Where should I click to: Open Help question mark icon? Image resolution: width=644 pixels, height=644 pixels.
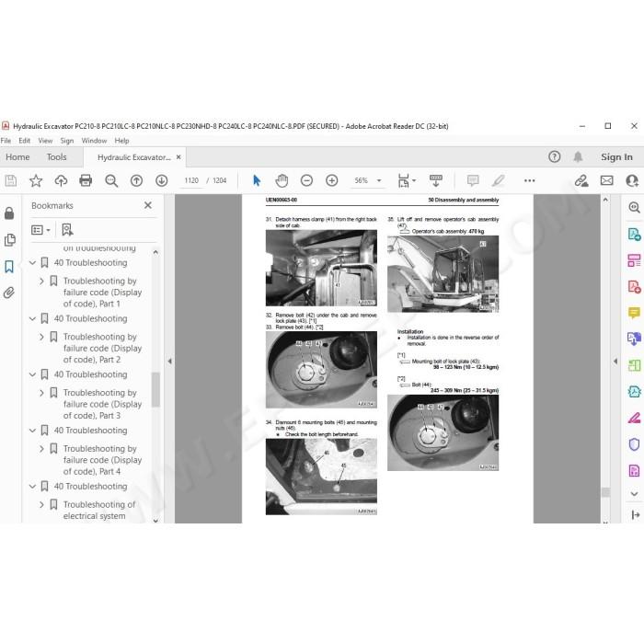pos(555,157)
